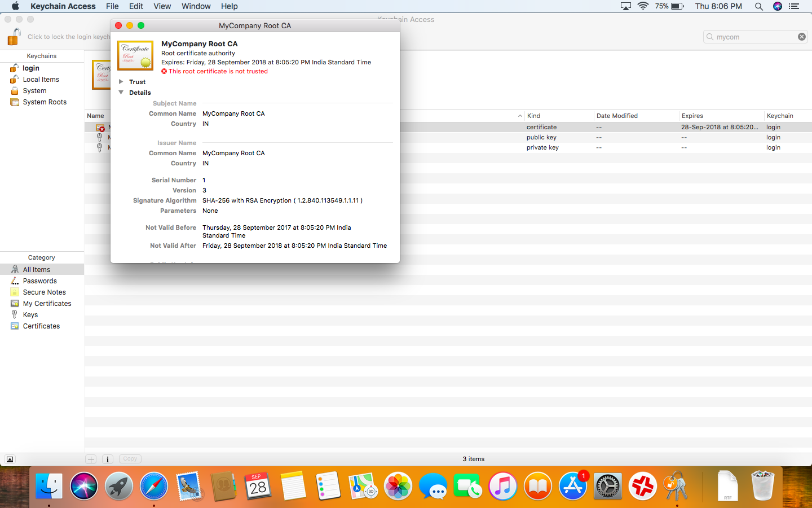
Task: Open Trash in the Dock
Action: (x=762, y=486)
